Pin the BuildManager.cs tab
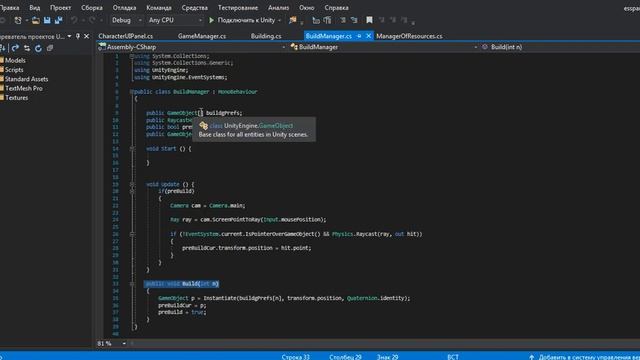 359,36
